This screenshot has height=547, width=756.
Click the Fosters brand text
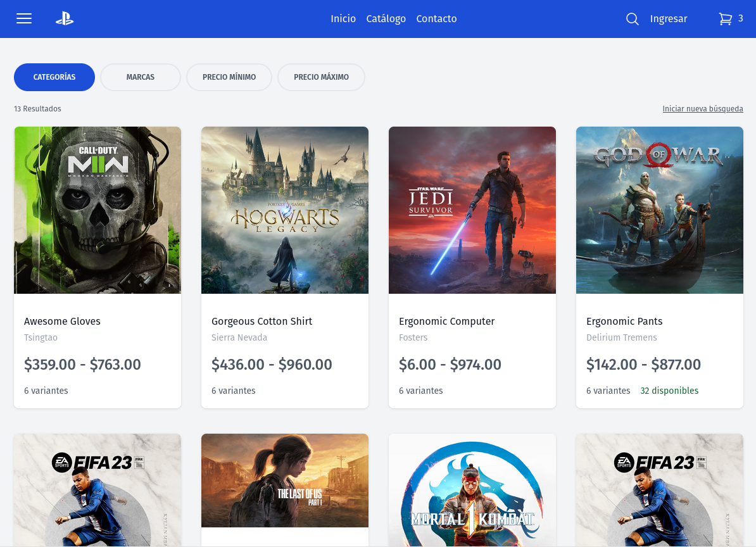413,337
